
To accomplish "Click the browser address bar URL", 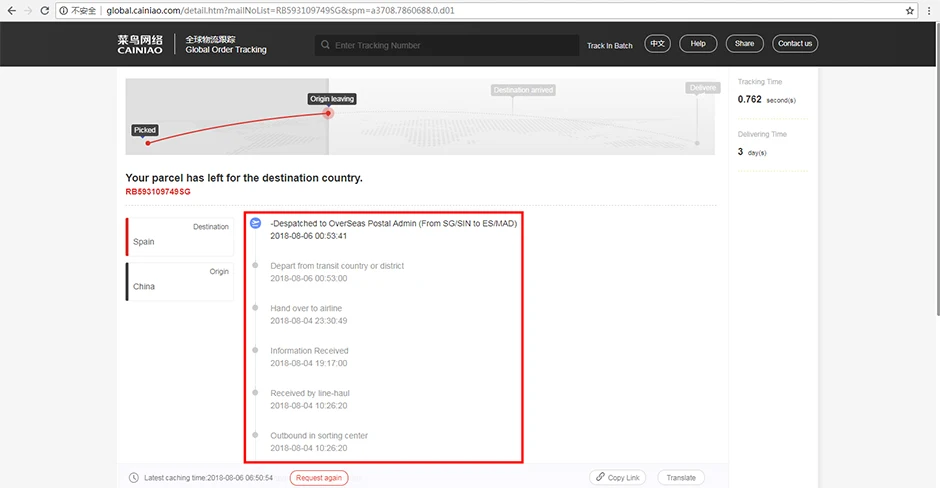I will coord(280,10).
